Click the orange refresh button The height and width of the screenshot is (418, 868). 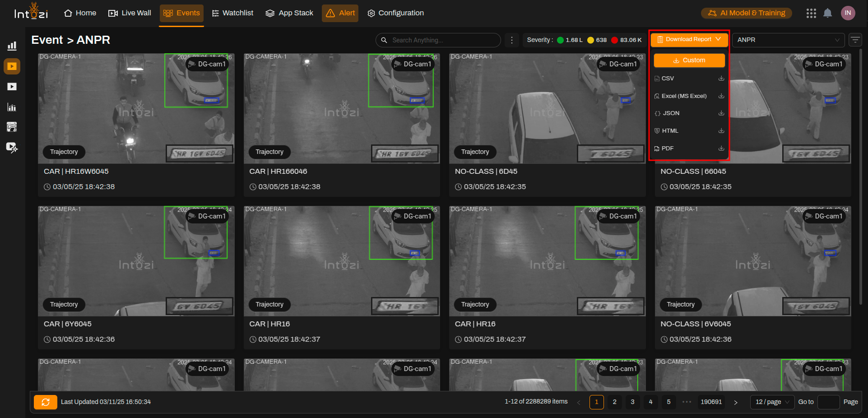point(46,402)
